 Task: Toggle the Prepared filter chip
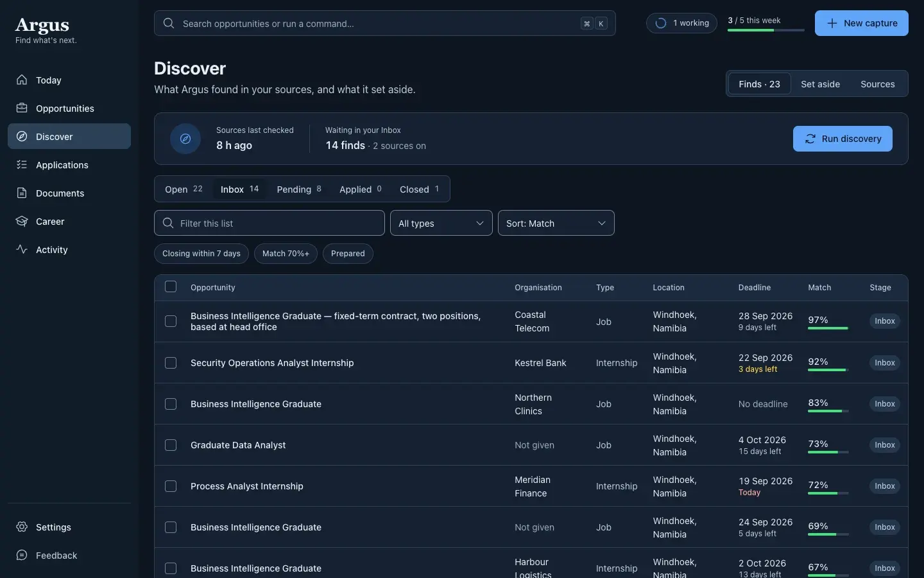348,254
